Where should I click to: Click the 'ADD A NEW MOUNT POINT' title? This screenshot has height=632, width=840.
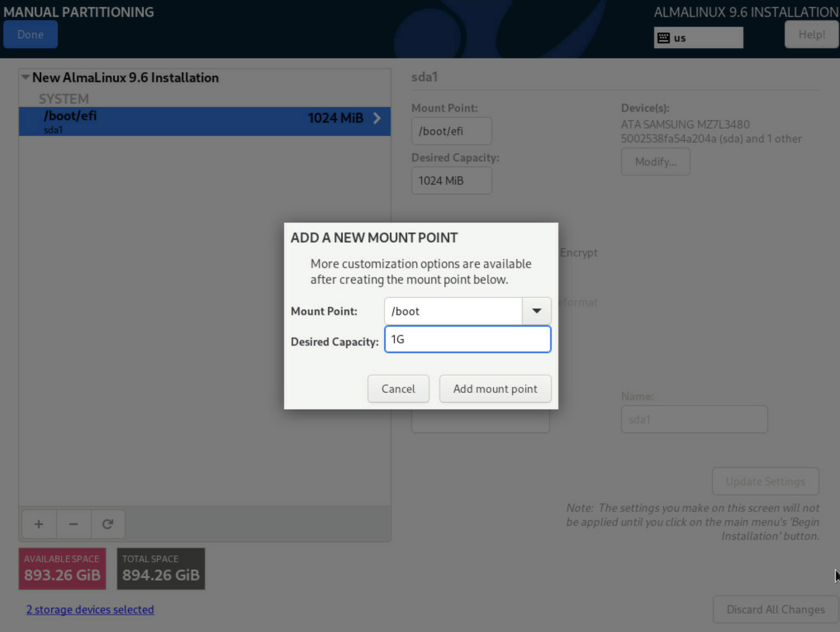click(374, 238)
